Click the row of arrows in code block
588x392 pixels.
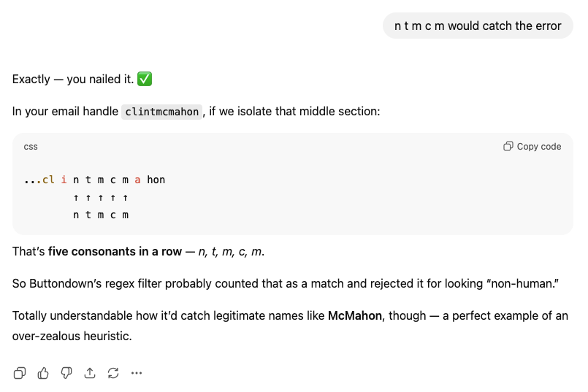(x=101, y=197)
